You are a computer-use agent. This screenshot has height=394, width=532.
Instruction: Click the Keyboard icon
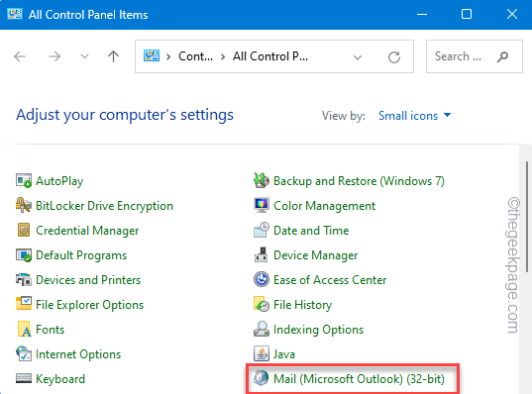(24, 378)
